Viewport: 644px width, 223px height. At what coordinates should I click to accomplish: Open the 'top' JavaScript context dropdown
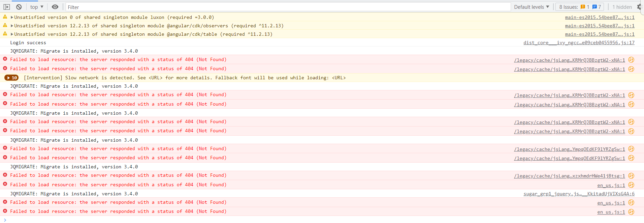click(36, 7)
